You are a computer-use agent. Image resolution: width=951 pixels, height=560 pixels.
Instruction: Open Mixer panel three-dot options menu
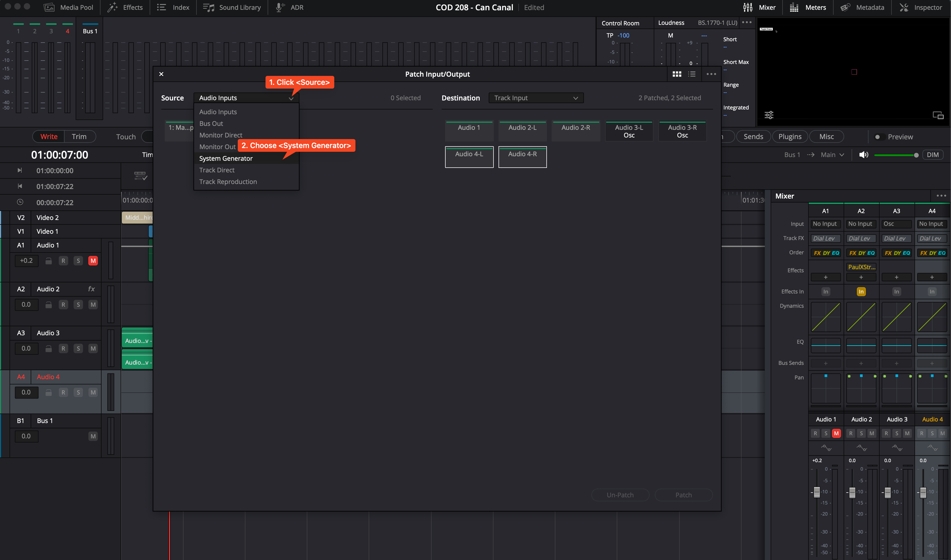pyautogui.click(x=941, y=195)
